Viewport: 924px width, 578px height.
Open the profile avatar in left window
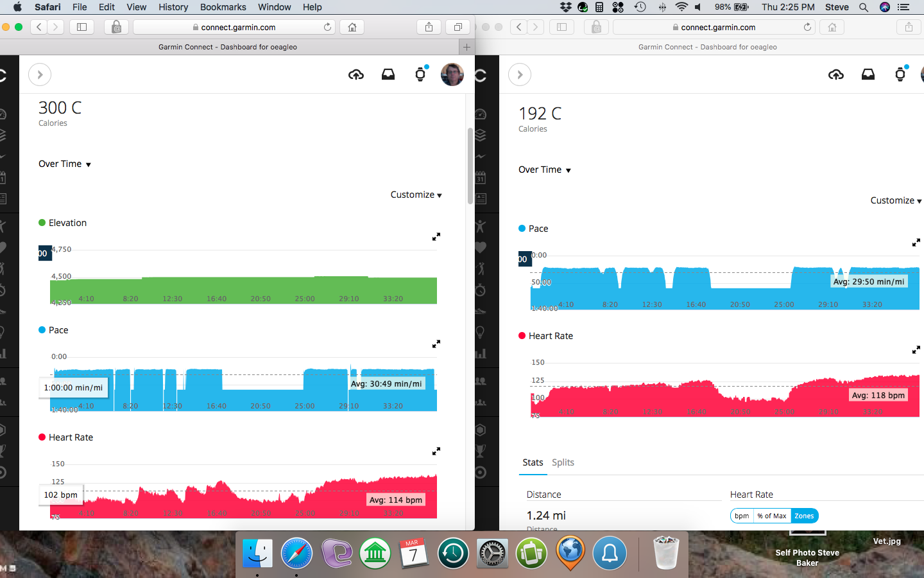[452, 74]
